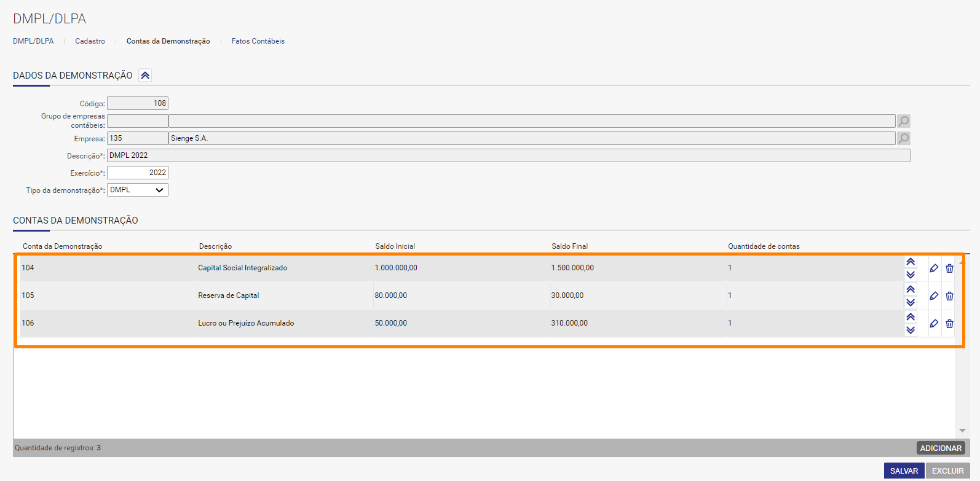Click Saldo Inicial value 1.000.000,00
The width and height of the screenshot is (980, 481).
[x=396, y=268]
